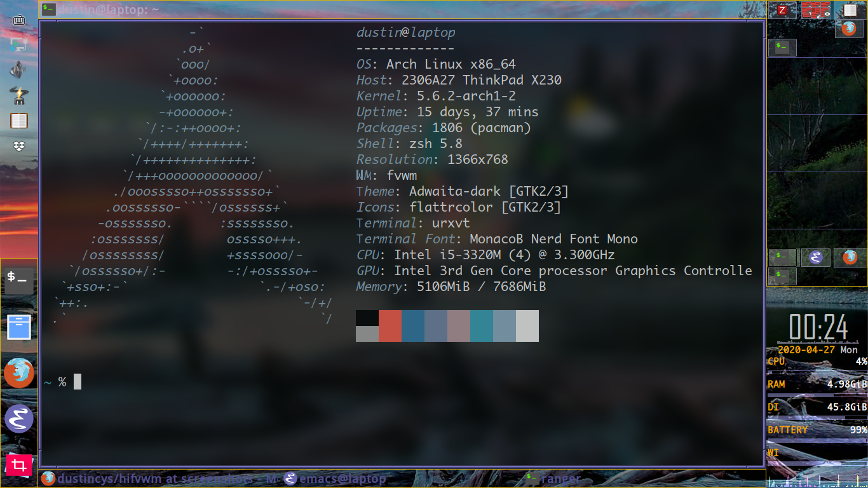The width and height of the screenshot is (868, 488).
Task: Click the teal palette color block
Action: pos(482,326)
